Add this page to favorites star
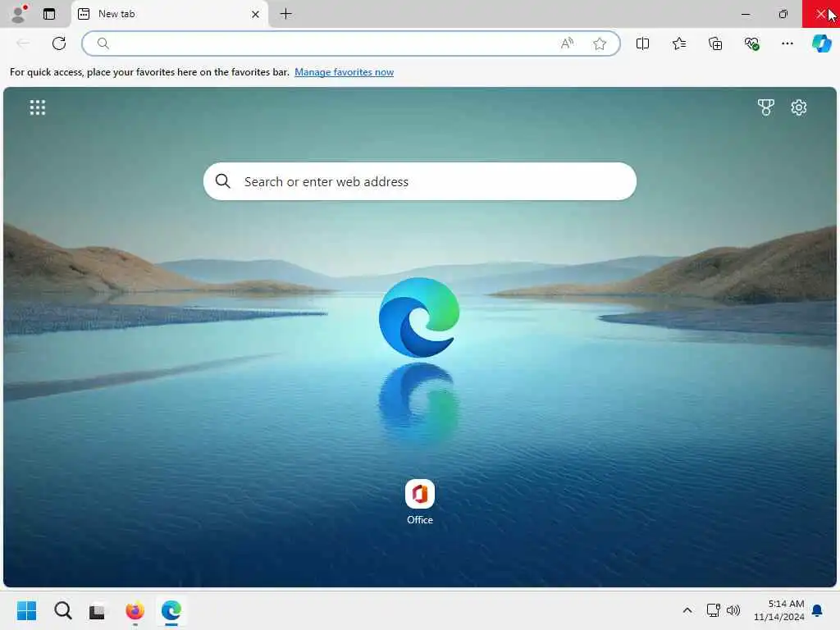Viewport: 840px width, 630px height. (x=600, y=43)
